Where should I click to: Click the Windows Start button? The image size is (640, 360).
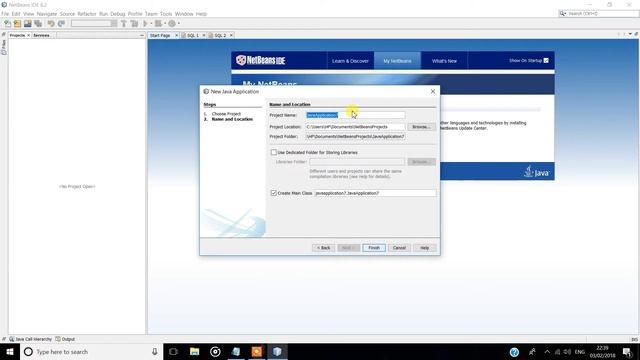click(x=9, y=351)
